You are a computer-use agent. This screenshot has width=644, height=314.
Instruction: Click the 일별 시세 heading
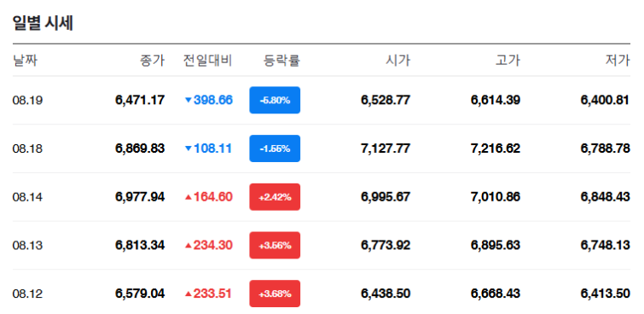coord(43,23)
